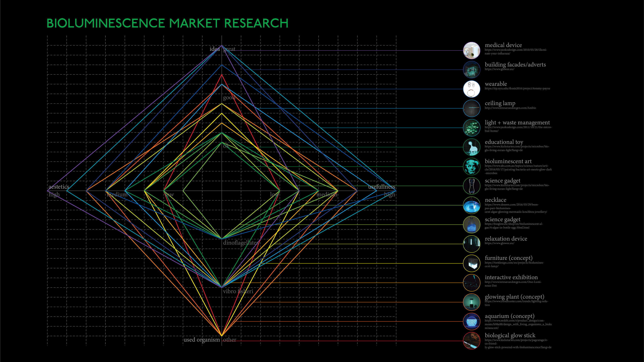644x362 pixels.
Task: Select the "relaxation device" heading
Action: (x=506, y=238)
